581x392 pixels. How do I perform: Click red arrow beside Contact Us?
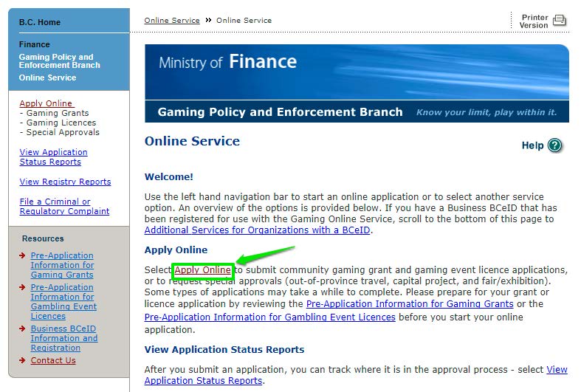point(22,360)
